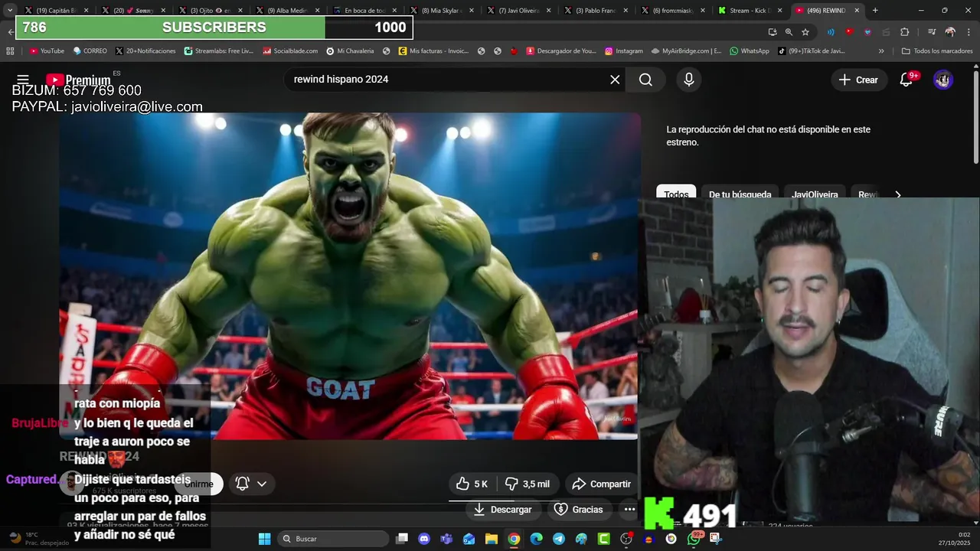Screen dimensions: 980x551
Task: Open more actions three-dot menu
Action: pos(629,509)
